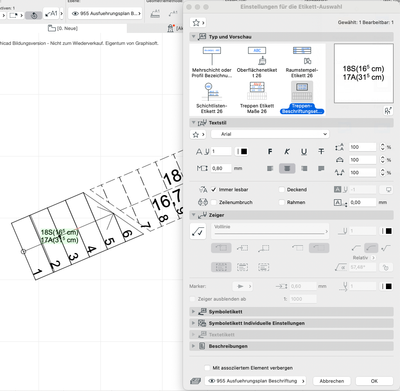
Task: Select first frame position icon in Zeiger
Action: [221, 267]
